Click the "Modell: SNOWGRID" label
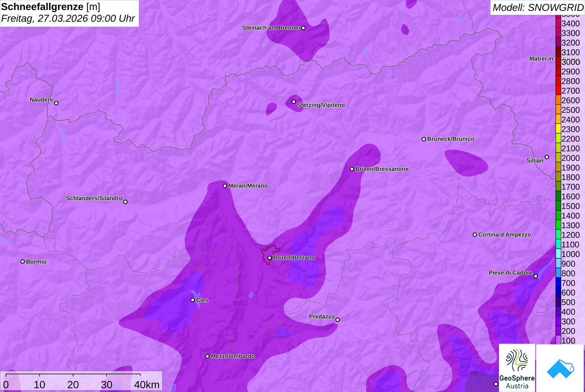585x392 pixels. click(538, 8)
